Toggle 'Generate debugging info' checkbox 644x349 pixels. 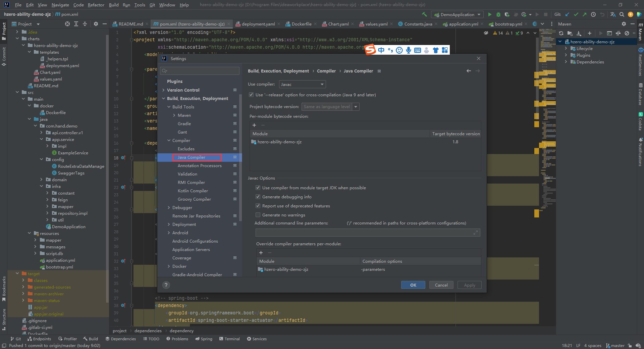pos(258,197)
